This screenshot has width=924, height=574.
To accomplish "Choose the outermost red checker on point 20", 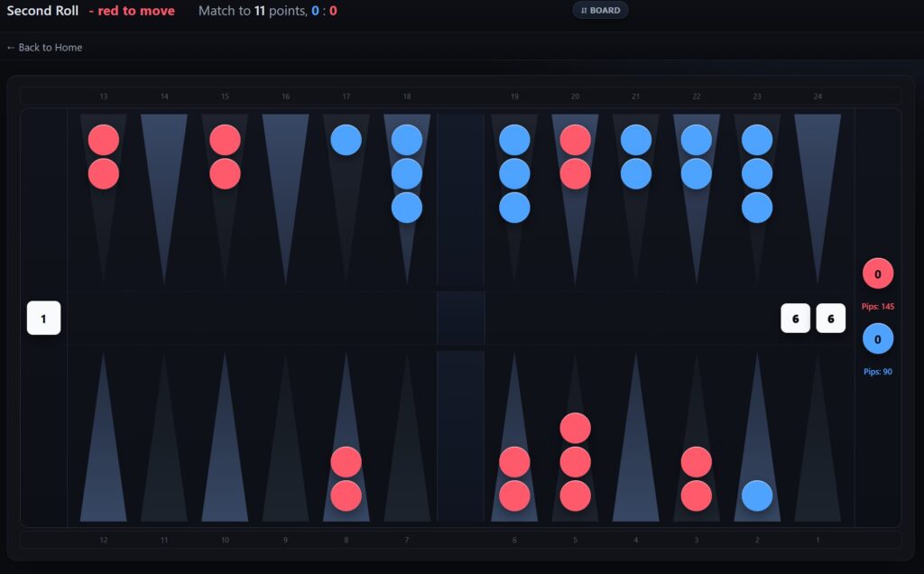I will (x=575, y=173).
